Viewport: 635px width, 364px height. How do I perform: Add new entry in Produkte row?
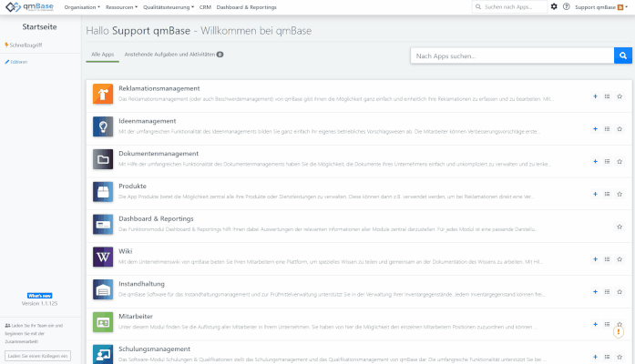pos(595,194)
